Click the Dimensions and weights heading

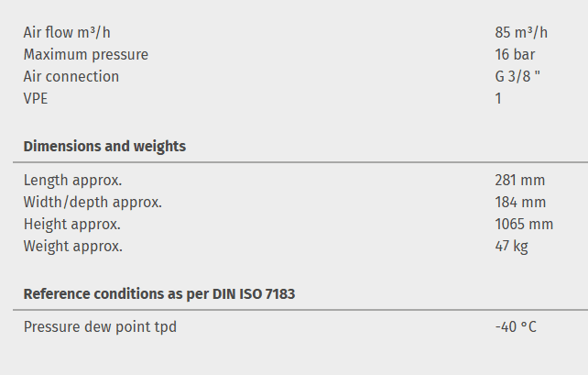pyautogui.click(x=104, y=147)
